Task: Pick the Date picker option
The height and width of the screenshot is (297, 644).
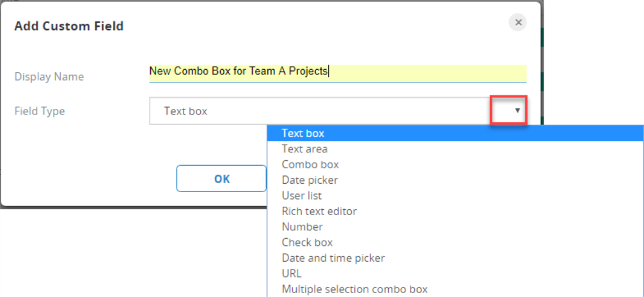Action: [310, 180]
